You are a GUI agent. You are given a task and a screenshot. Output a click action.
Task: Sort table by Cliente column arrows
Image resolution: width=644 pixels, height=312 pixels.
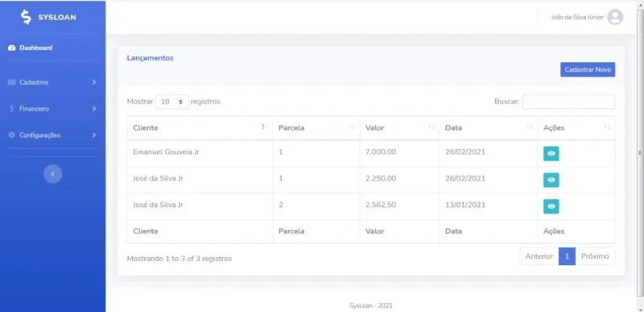(265, 127)
